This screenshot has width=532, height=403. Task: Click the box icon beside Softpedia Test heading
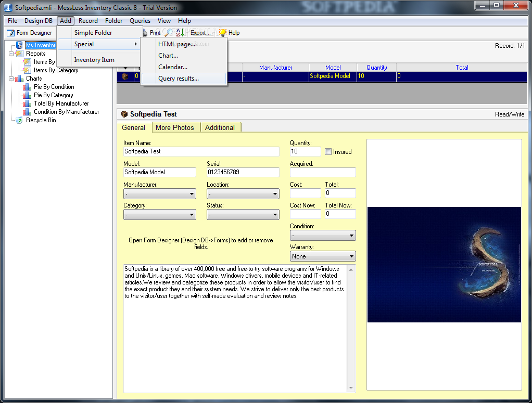pyautogui.click(x=124, y=114)
